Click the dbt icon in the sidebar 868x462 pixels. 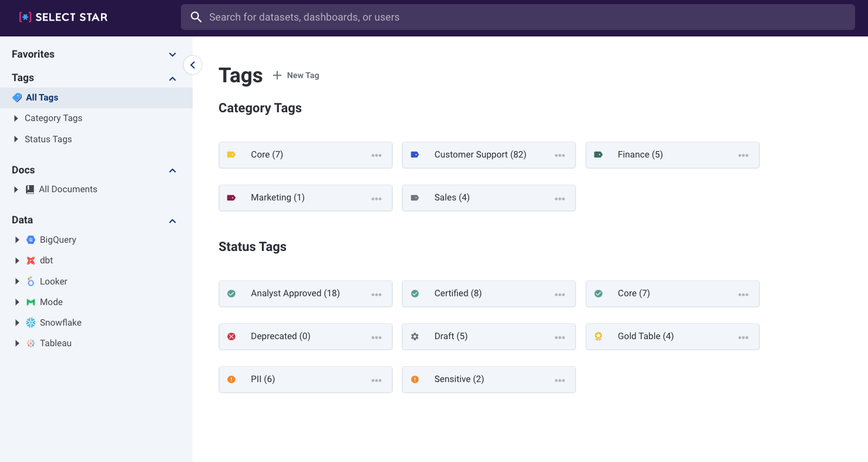click(x=31, y=260)
